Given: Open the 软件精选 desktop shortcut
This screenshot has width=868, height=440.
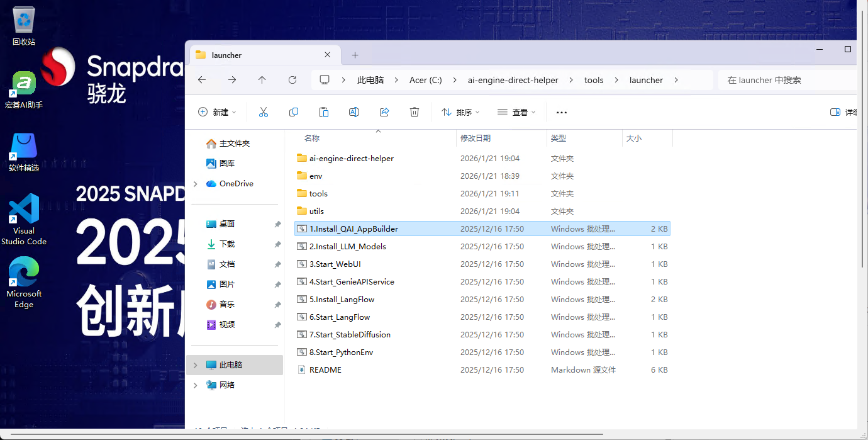Looking at the screenshot, I should tap(24, 152).
